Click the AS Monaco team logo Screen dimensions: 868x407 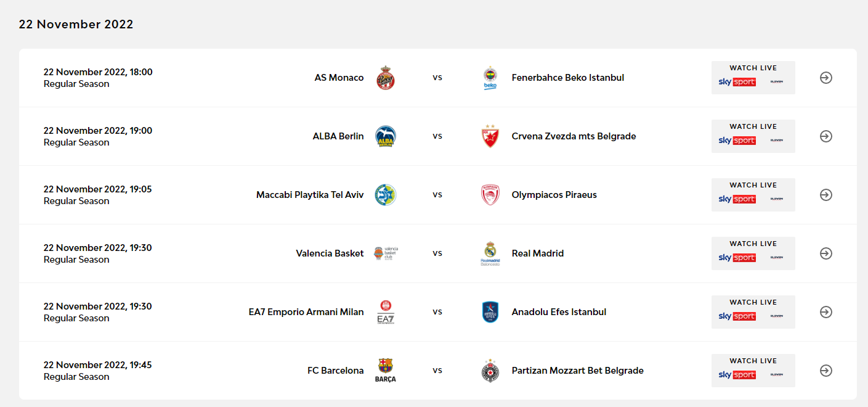(x=386, y=78)
